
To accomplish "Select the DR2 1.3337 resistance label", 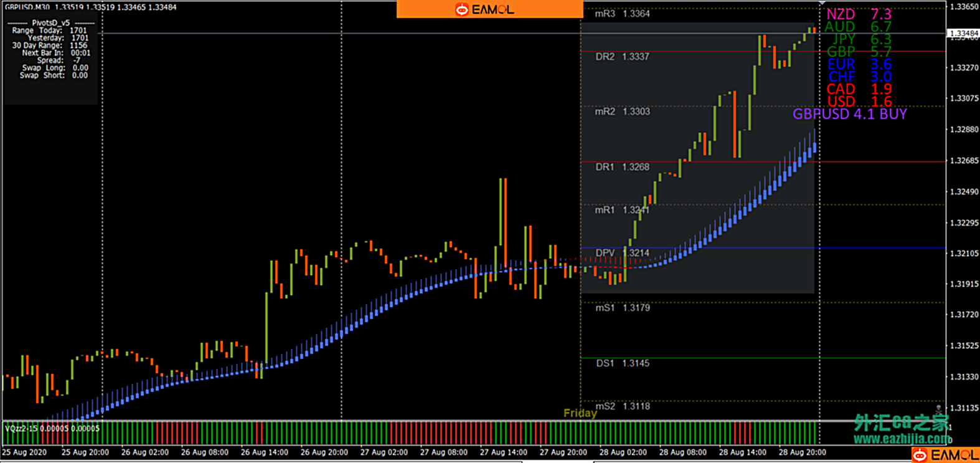I will 622,57.
